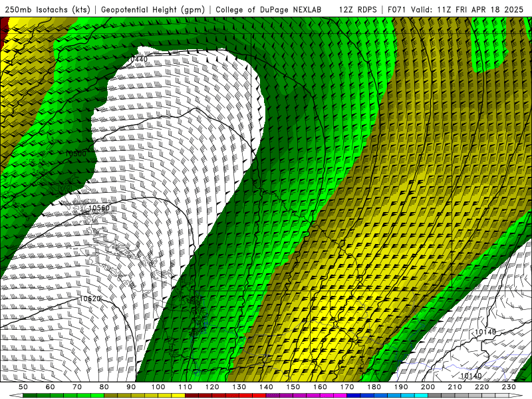The height and width of the screenshot is (399, 532).
Task: Click legend value 90 on the color scale
Action: [131, 387]
